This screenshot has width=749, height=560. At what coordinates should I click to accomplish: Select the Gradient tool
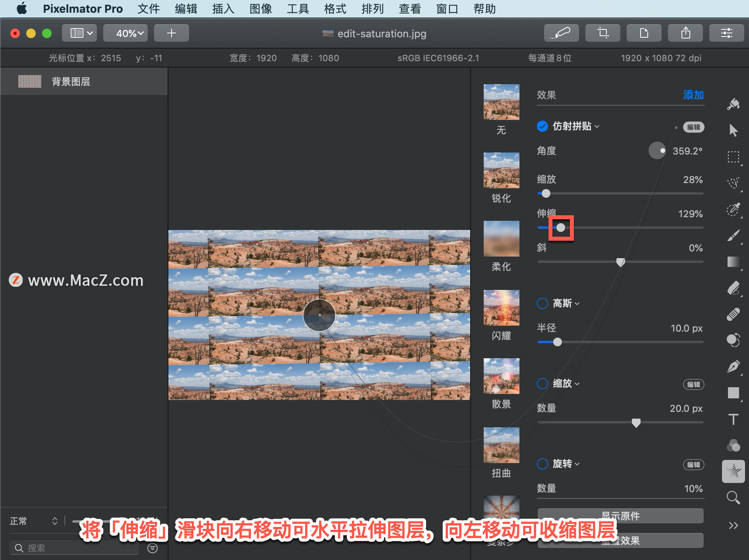(733, 262)
